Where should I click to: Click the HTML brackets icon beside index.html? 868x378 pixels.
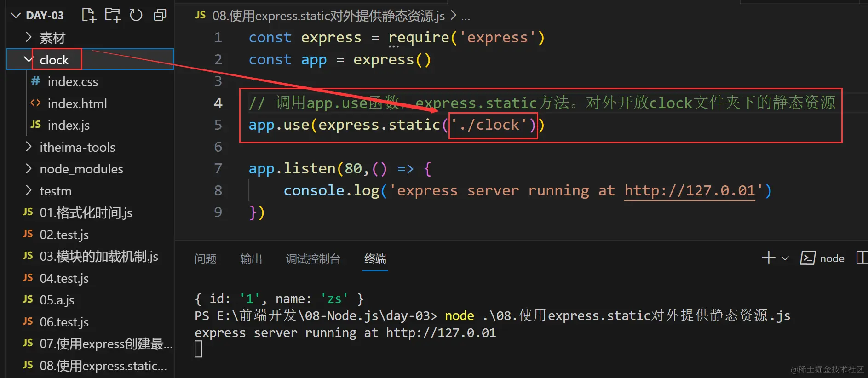[35, 103]
